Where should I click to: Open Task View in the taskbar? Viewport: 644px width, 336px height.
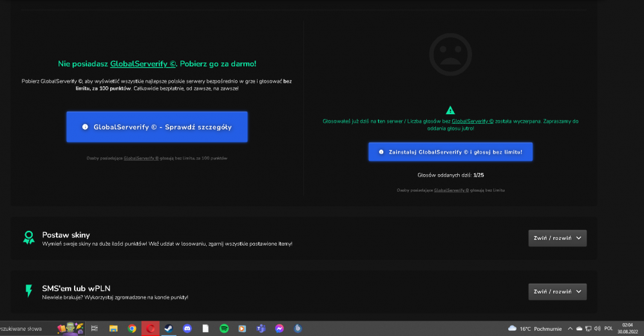tap(95, 328)
